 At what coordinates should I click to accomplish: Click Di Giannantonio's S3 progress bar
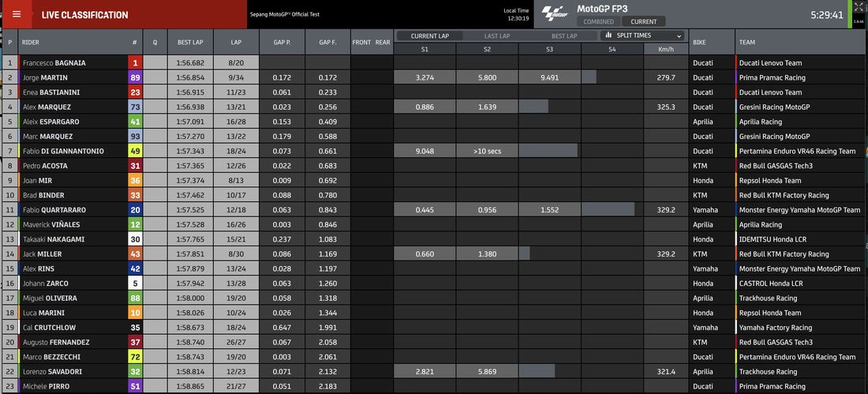[550, 151]
